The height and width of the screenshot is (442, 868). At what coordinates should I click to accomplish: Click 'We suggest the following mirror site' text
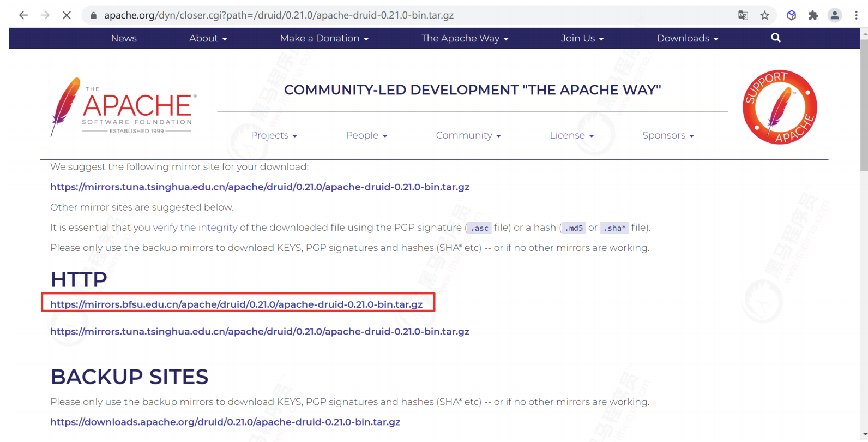(x=179, y=166)
